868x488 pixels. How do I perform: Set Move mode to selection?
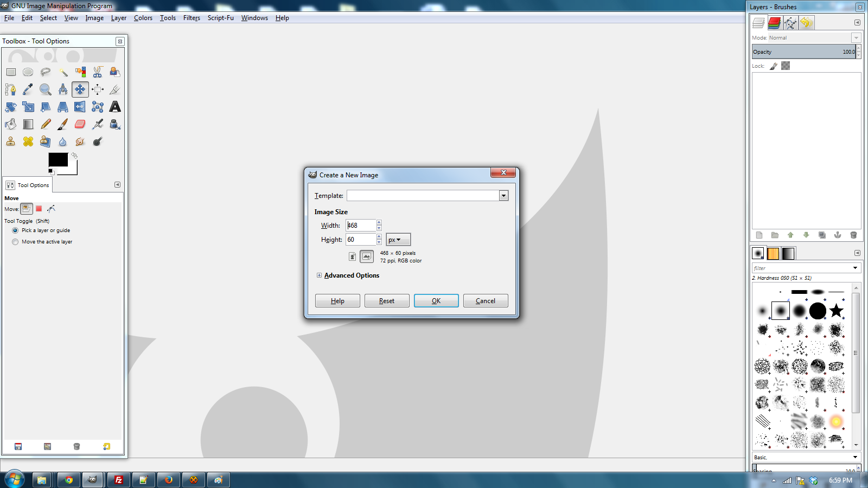pyautogui.click(x=39, y=209)
